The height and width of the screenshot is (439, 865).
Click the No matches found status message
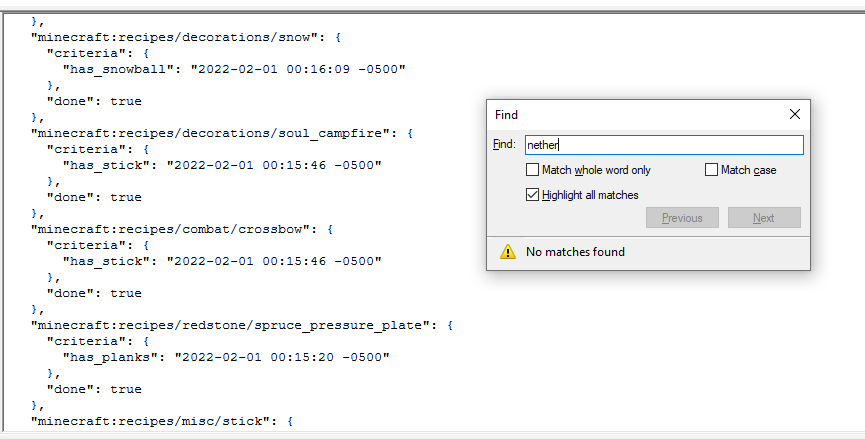click(x=575, y=252)
